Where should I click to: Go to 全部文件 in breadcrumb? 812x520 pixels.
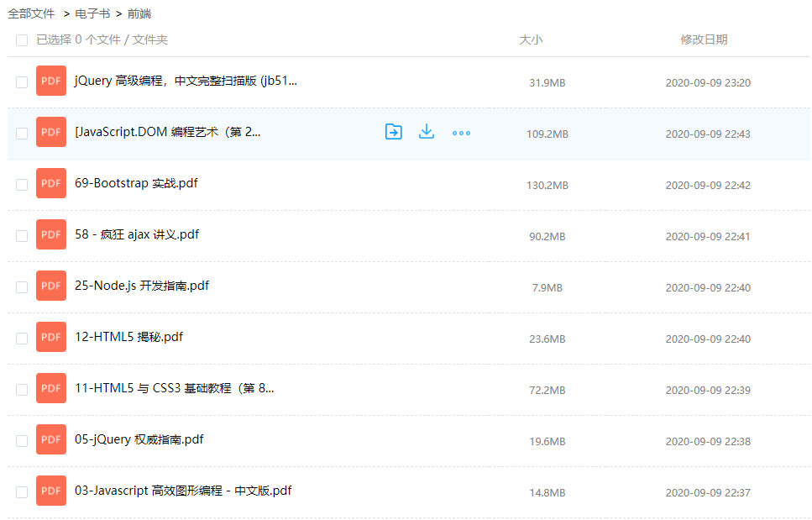31,14
